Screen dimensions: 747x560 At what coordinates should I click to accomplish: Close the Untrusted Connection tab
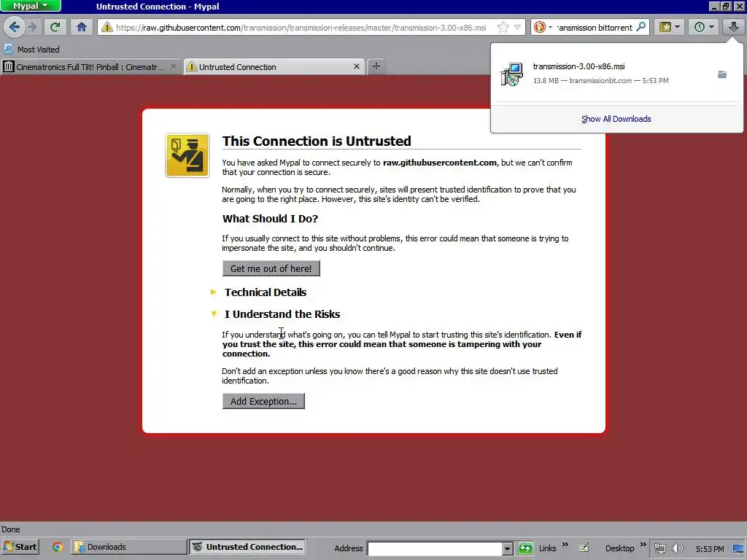pyautogui.click(x=356, y=66)
